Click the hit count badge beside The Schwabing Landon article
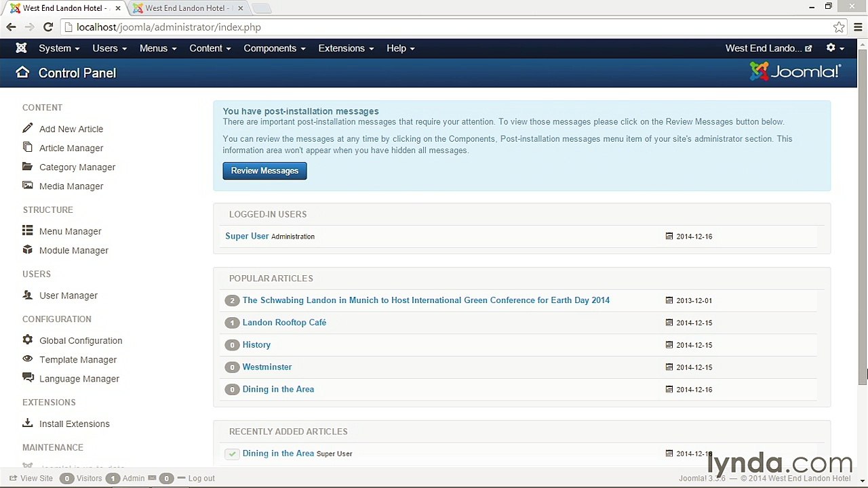868x488 pixels. pyautogui.click(x=232, y=300)
